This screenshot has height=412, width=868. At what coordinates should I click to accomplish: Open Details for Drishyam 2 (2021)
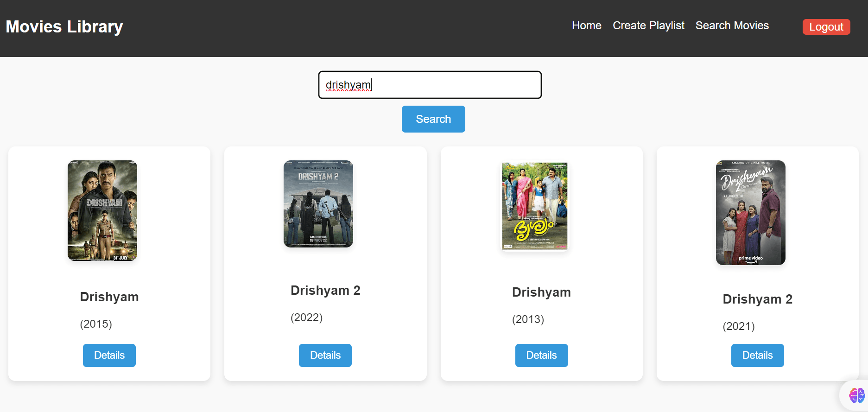[757, 355]
